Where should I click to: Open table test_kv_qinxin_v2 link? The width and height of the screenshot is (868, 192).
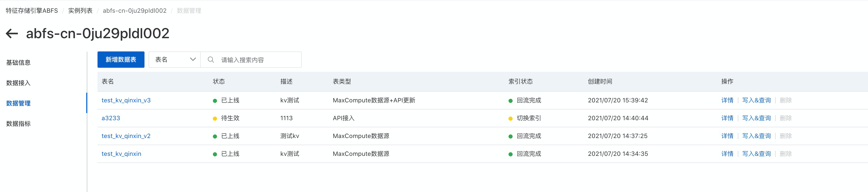pyautogui.click(x=126, y=136)
